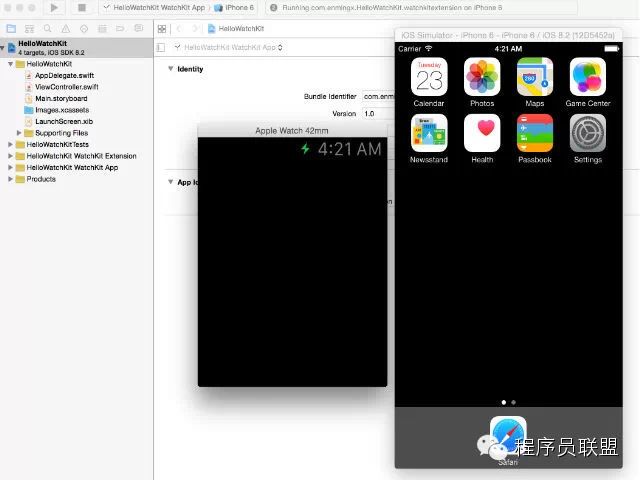Open the Project navigator folder icon
This screenshot has width=640, height=480.
pos(11,29)
